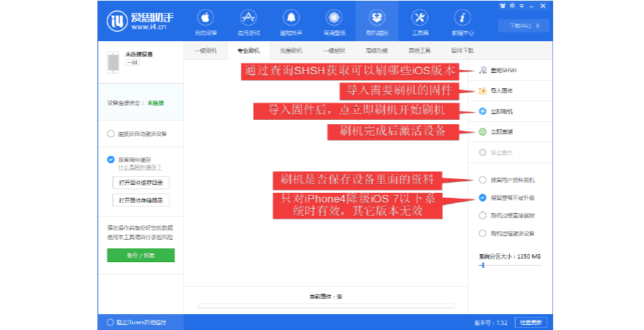Click the 查询SHSH text label
This screenshot has height=330, width=644.
(x=503, y=70)
